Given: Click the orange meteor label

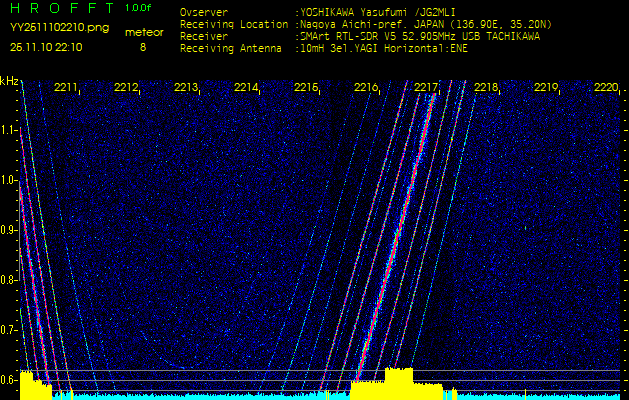Looking at the screenshot, I should tap(144, 32).
